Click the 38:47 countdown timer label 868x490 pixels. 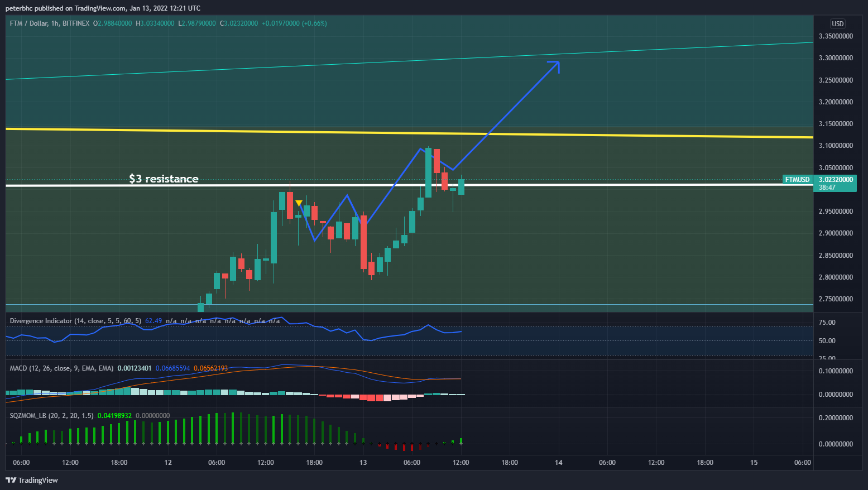[827, 188]
